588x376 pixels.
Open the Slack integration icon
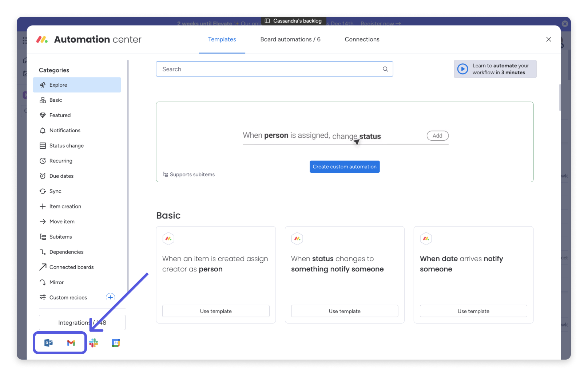(x=94, y=342)
